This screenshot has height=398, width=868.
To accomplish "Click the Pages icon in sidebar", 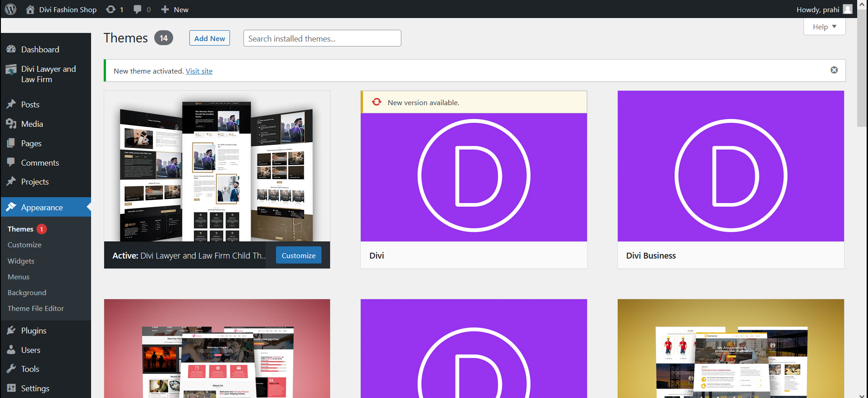I will pos(11,143).
